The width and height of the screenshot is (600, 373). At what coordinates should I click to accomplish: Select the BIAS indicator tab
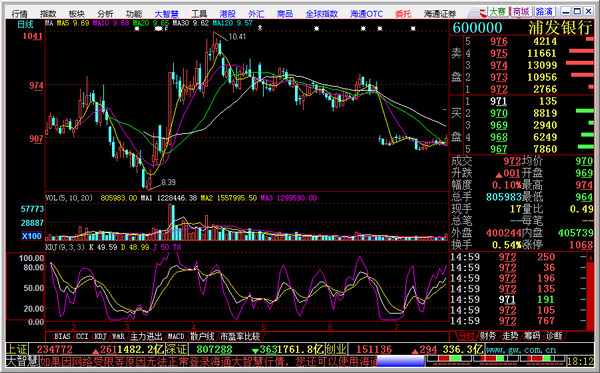pyautogui.click(x=62, y=337)
